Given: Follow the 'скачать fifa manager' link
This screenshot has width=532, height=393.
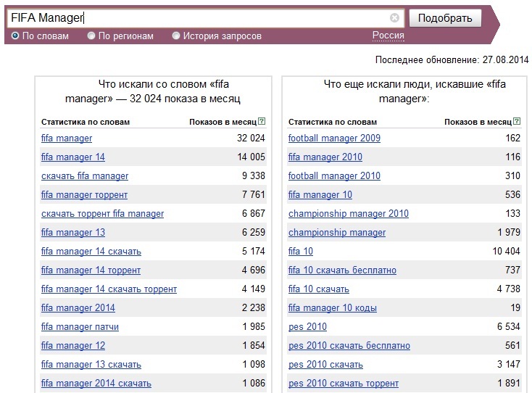Looking at the screenshot, I should pos(85,175).
